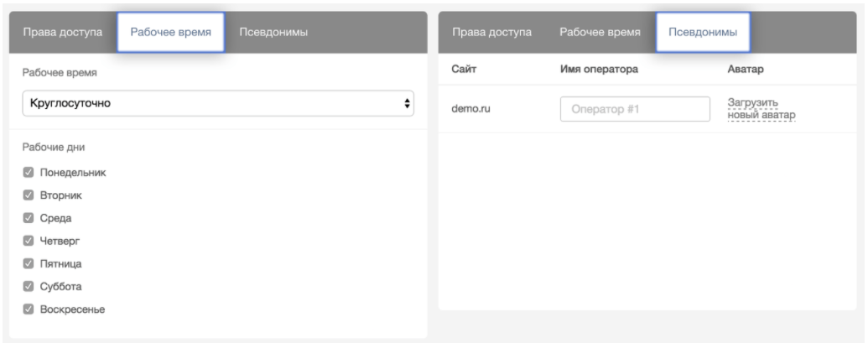Switch to Рабочее время tab in right panel

coord(600,32)
